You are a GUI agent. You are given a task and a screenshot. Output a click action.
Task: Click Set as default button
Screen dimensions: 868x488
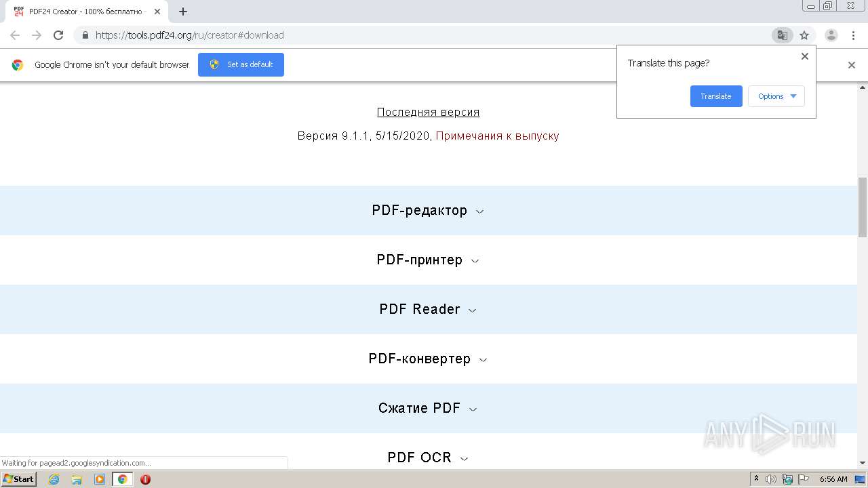coord(241,64)
